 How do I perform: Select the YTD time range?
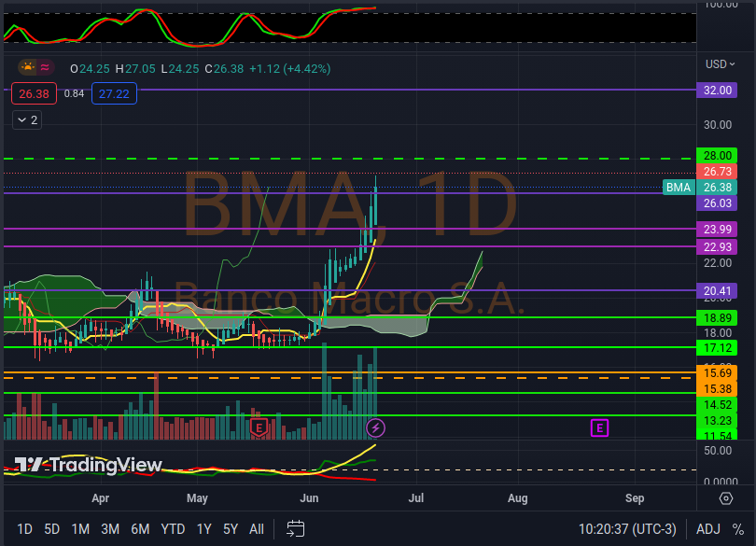[x=173, y=529]
